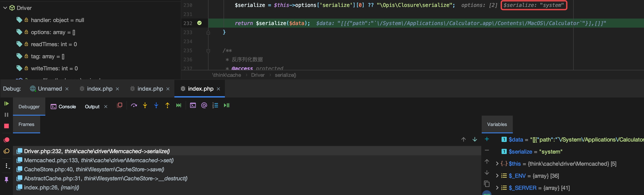644x195 pixels.
Task: Run to Cursor icon
Action: coord(179,105)
